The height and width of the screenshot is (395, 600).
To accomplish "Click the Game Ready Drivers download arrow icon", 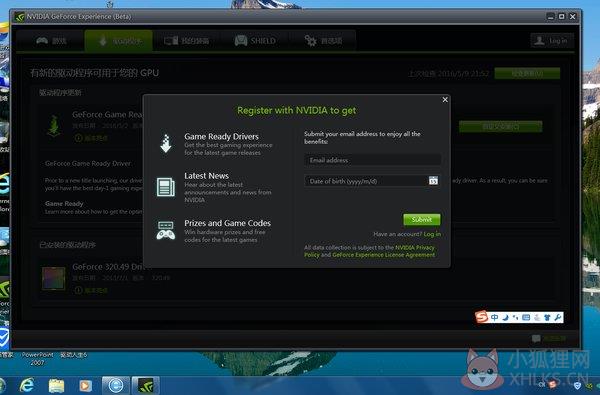I will coord(166,144).
